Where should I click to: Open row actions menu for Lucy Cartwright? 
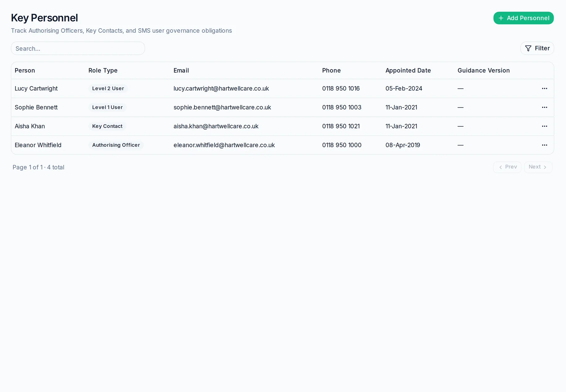(544, 89)
